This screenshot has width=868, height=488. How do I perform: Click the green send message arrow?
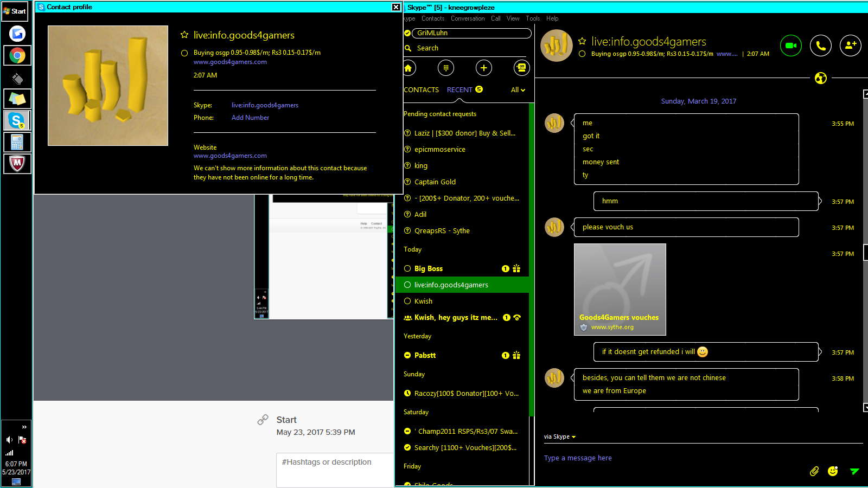[x=854, y=471]
